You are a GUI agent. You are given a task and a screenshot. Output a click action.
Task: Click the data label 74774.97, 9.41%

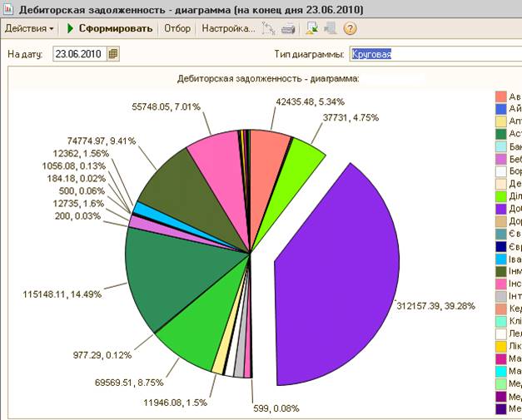pos(102,141)
